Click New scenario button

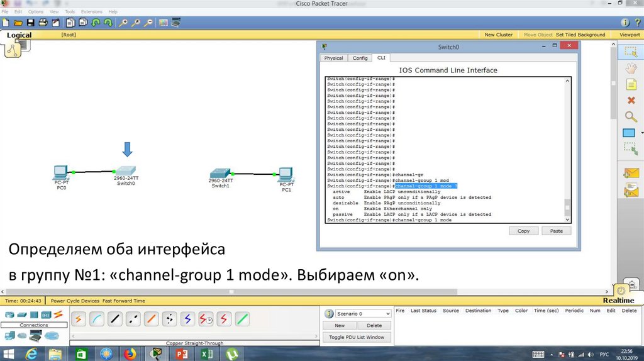click(x=340, y=325)
